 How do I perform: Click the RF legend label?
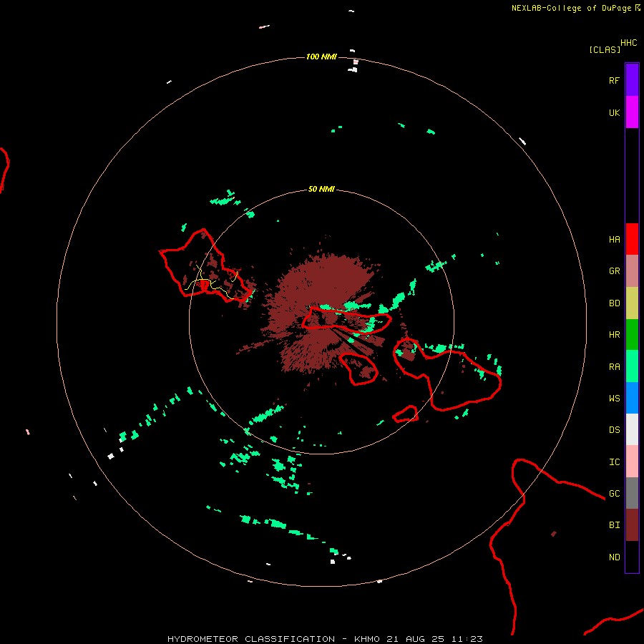[x=614, y=81]
